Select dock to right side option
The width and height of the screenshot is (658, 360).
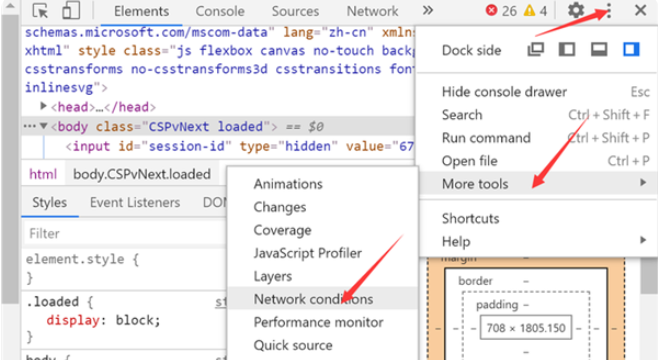[631, 50]
